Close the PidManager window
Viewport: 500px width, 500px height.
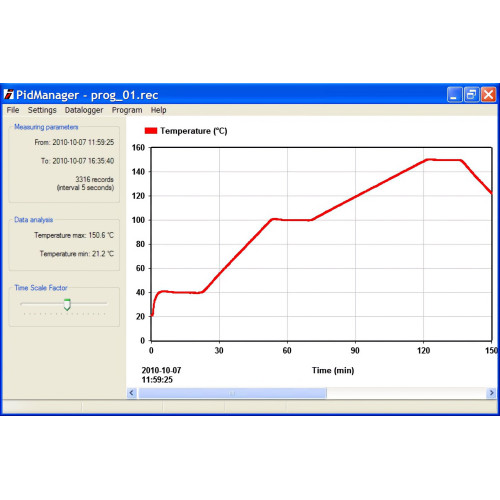[488, 95]
